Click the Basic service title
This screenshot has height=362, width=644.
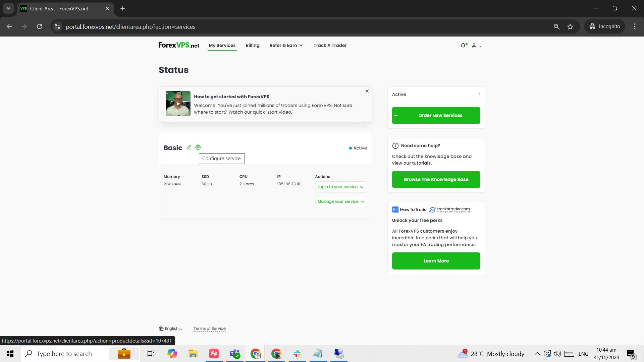tap(173, 148)
